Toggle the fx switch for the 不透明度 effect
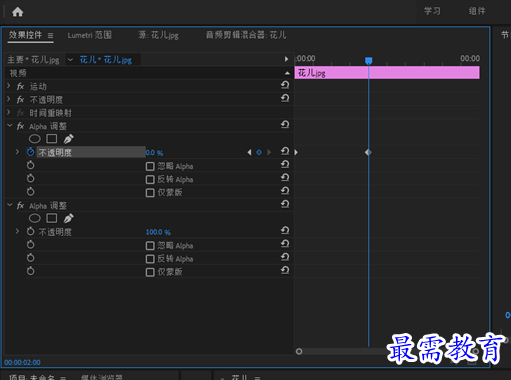The width and height of the screenshot is (511, 380). pos(21,99)
